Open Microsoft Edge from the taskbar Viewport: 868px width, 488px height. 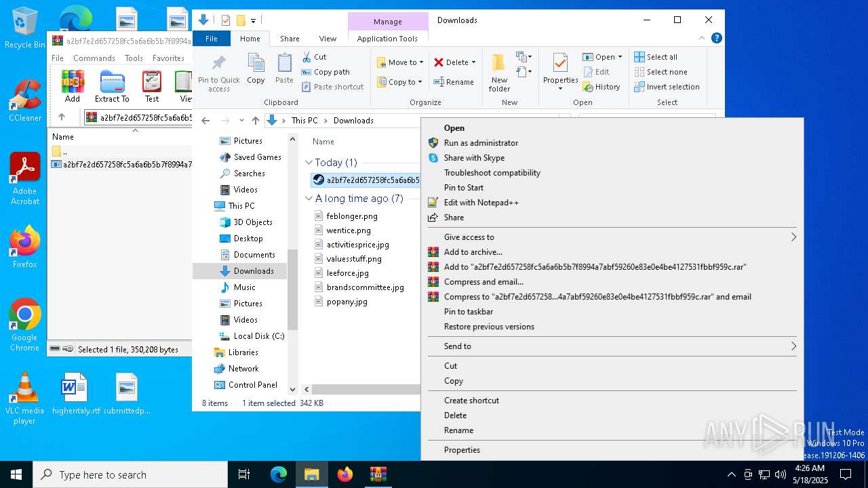279,475
